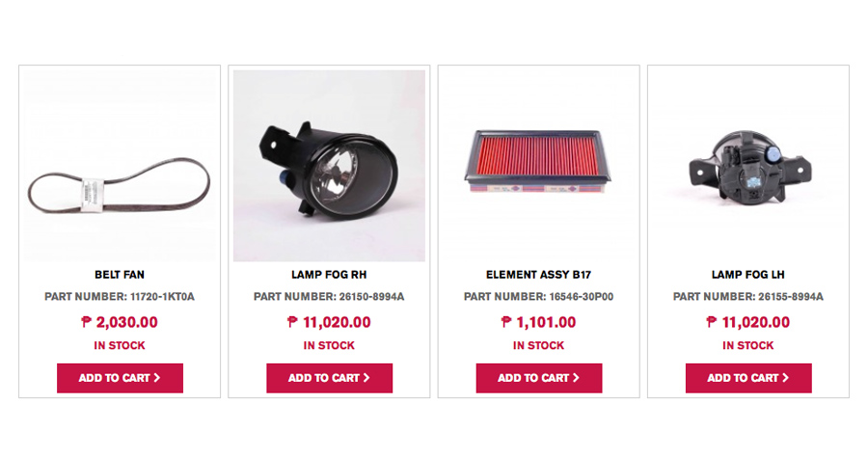Add Lamp Fog RH to cart

click(330, 378)
